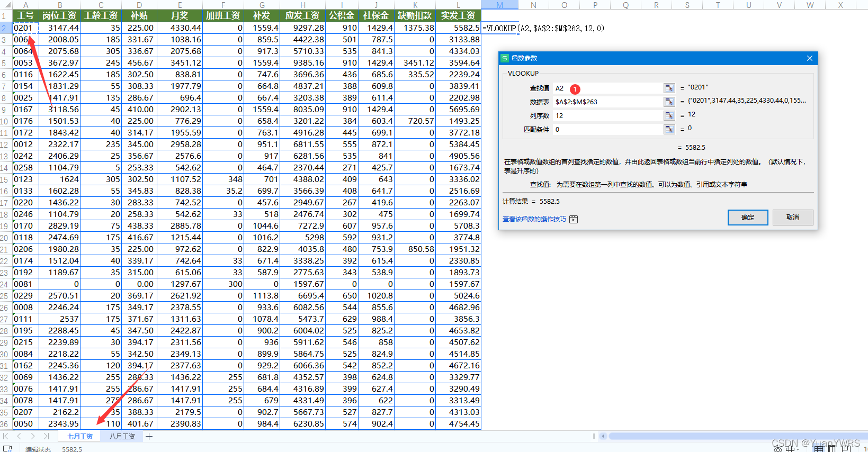Select cell with 工号 0081

(25, 284)
